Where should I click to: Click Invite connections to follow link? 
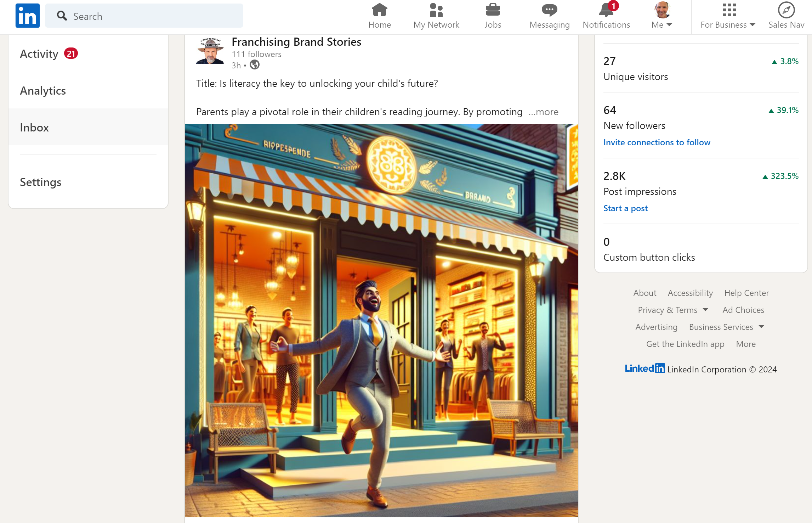(x=657, y=142)
